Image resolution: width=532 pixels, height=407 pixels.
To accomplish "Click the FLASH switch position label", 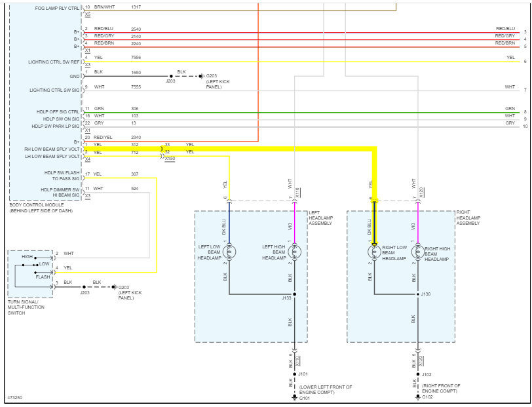I will [x=43, y=277].
